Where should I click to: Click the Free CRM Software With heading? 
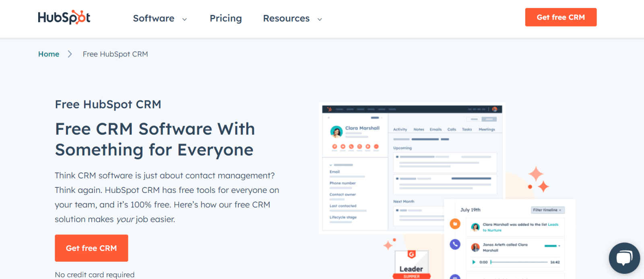pos(155,129)
